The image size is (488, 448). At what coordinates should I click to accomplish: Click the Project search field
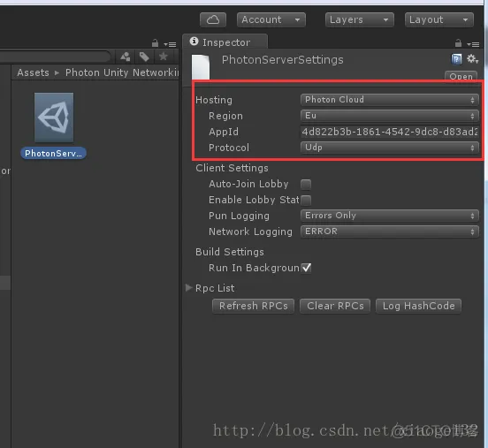point(55,57)
